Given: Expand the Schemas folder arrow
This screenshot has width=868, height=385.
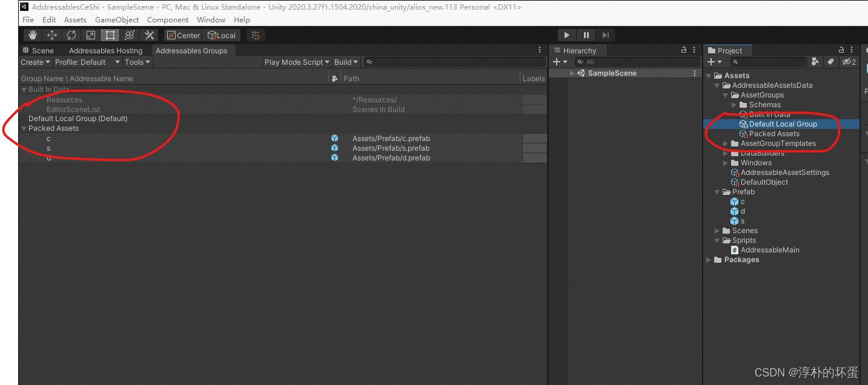Looking at the screenshot, I should (x=734, y=105).
